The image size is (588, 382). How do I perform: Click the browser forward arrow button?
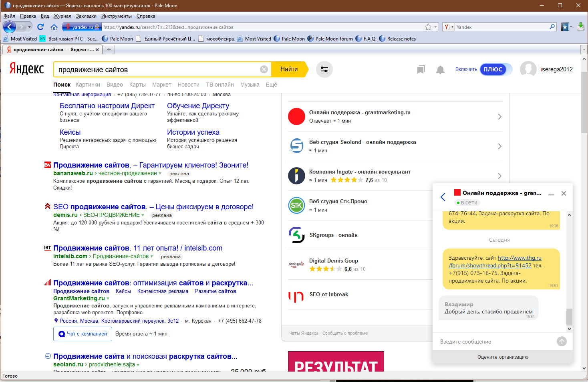click(22, 27)
